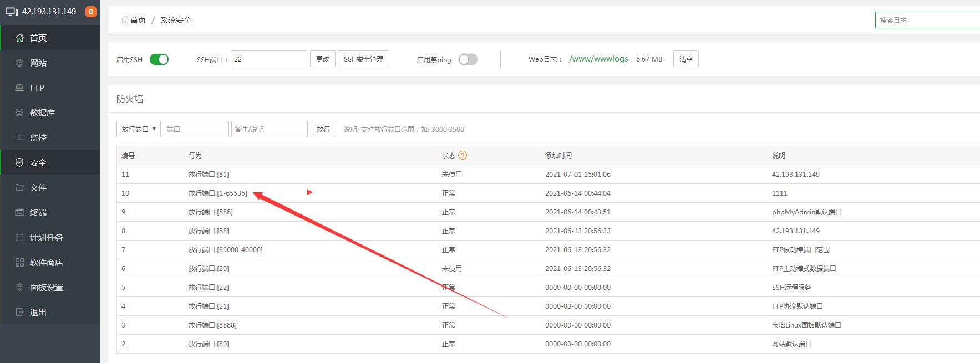Click the 更改 button for SSH port

(322, 59)
